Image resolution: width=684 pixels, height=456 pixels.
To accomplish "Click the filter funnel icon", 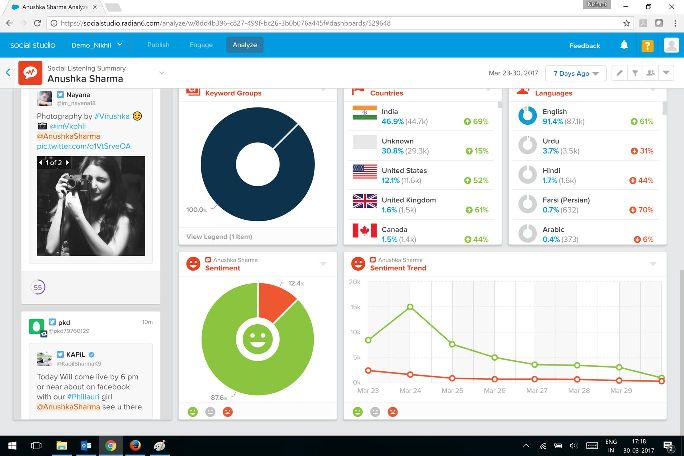I will point(635,73).
